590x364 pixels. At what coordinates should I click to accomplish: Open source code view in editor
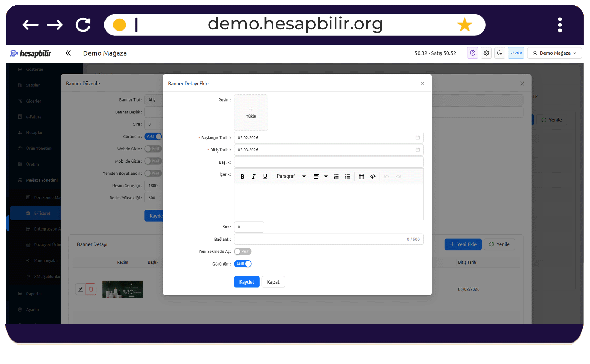[x=373, y=176]
